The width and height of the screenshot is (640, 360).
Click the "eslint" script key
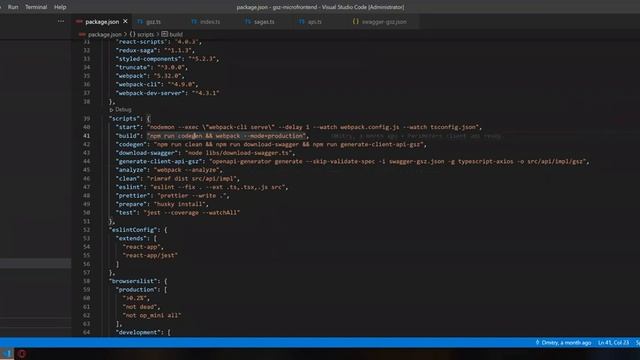pos(130,187)
